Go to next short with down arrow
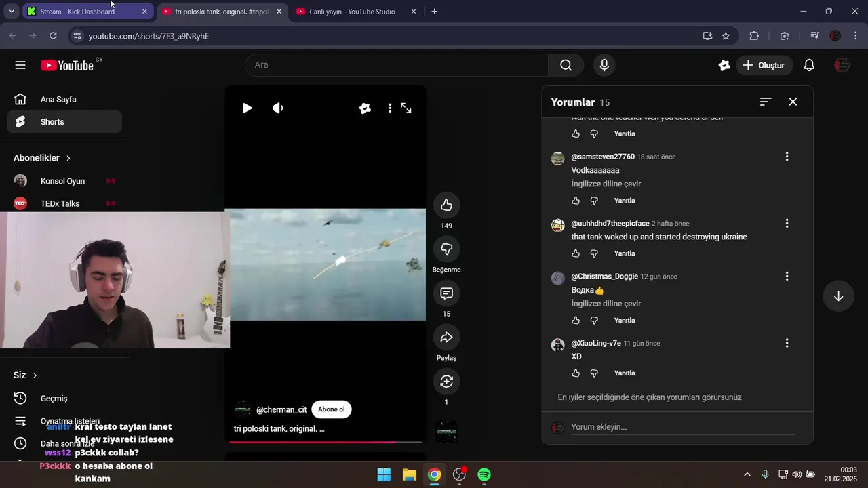The image size is (868, 488). tap(838, 296)
